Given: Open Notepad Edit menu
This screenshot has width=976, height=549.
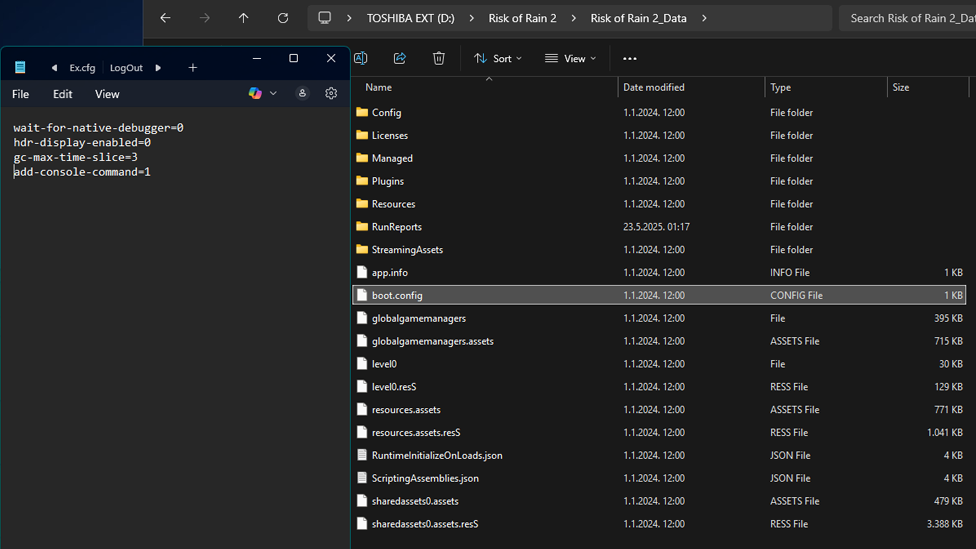Looking at the screenshot, I should click(62, 94).
